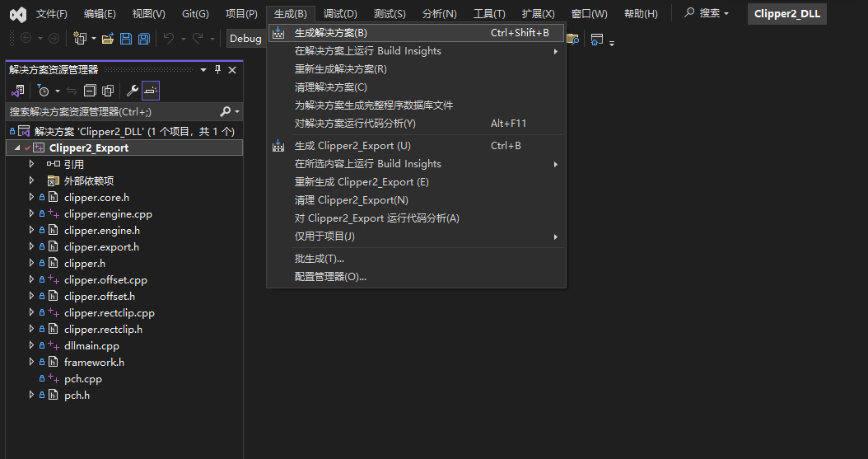This screenshot has width=868, height=459.
Task: Select 生成 Clipper2_Export (U) menu entry
Action: tap(416, 146)
